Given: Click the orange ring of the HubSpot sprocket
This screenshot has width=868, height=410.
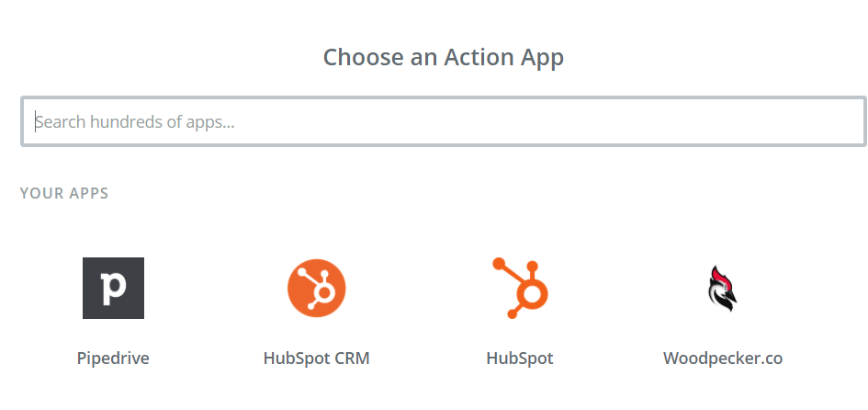Looking at the screenshot, I should (532, 295).
